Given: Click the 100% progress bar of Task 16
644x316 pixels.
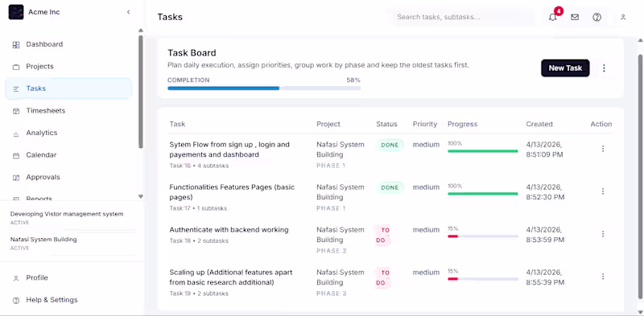Looking at the screenshot, I should (x=482, y=151).
